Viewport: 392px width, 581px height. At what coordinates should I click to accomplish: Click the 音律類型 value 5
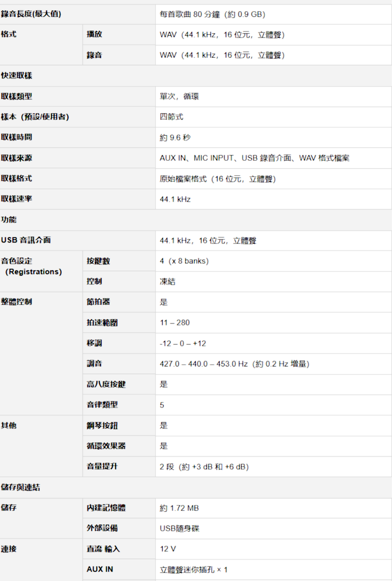tap(162, 405)
